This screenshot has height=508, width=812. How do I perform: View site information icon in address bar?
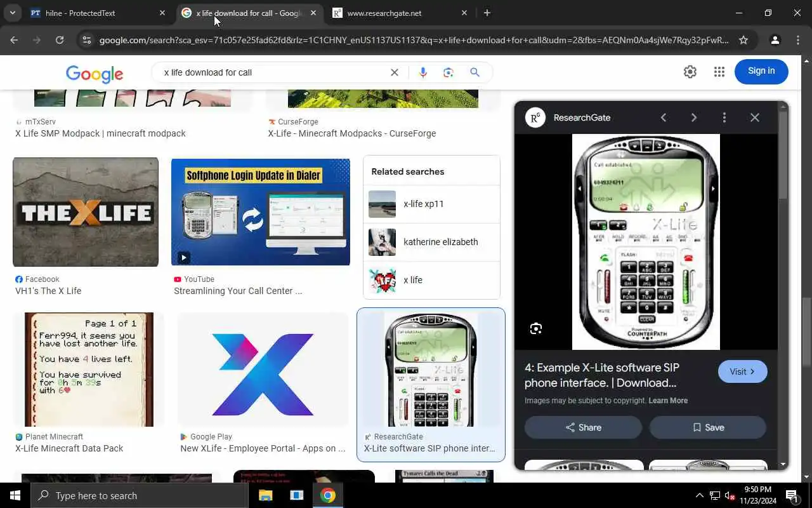[x=87, y=40]
